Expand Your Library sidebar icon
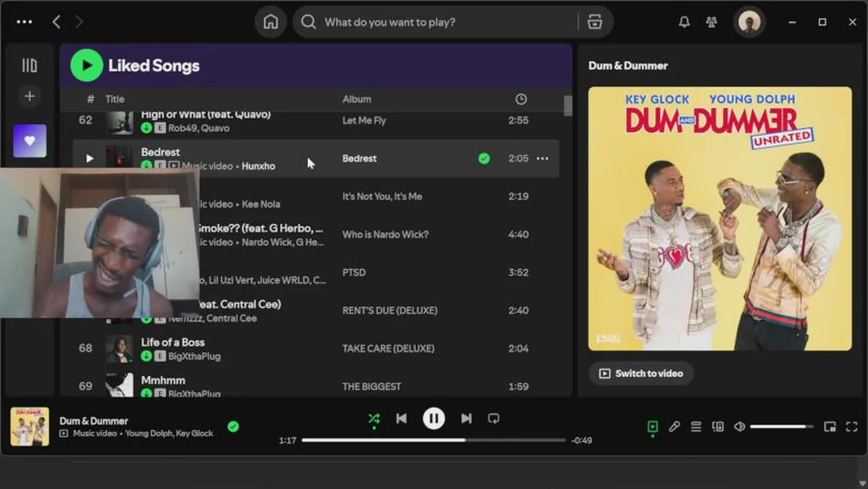Viewport: 868px width, 489px height. (x=29, y=65)
